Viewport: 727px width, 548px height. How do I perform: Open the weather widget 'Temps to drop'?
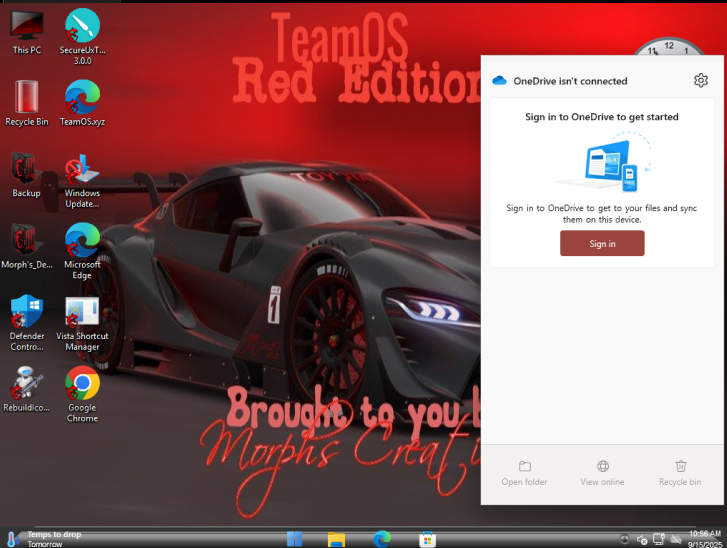44,539
